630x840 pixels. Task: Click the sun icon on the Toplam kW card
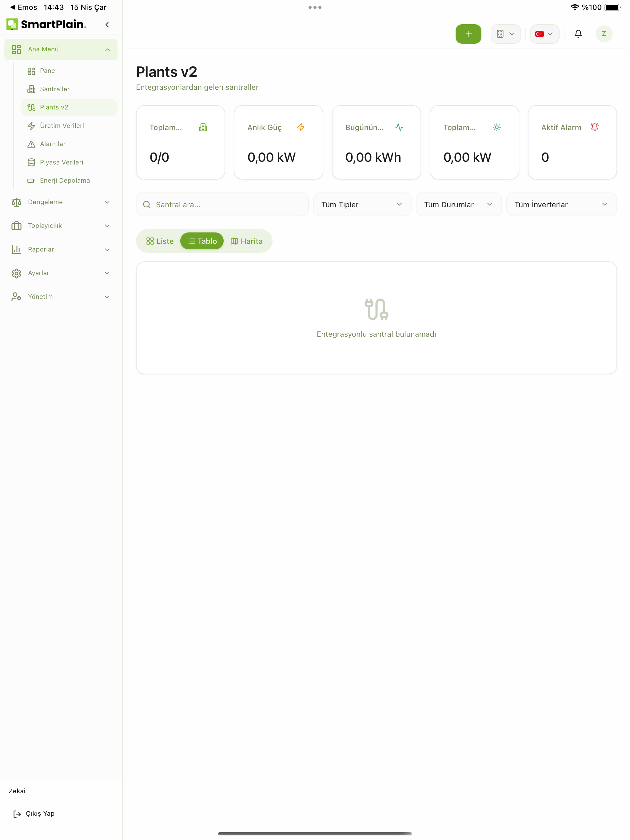pos(496,128)
